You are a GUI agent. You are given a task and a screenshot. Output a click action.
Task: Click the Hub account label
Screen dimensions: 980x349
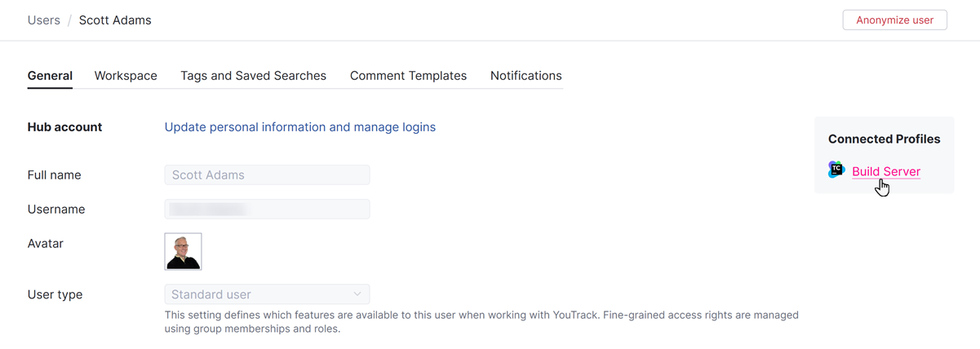(64, 127)
